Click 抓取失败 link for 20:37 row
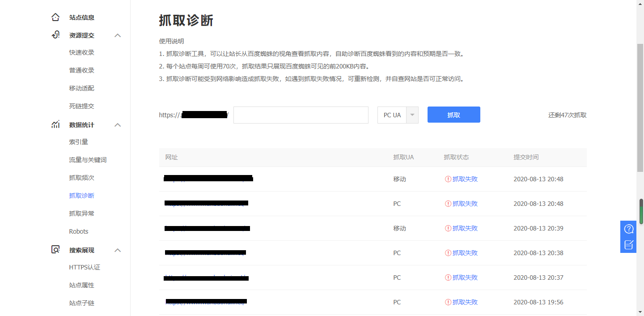 point(465,278)
